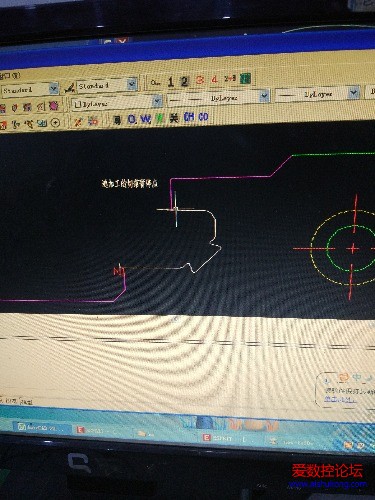Open the second Standard dimension style dropdown
Image resolution: width=375 pixels, height=500 pixels.
tap(132, 84)
